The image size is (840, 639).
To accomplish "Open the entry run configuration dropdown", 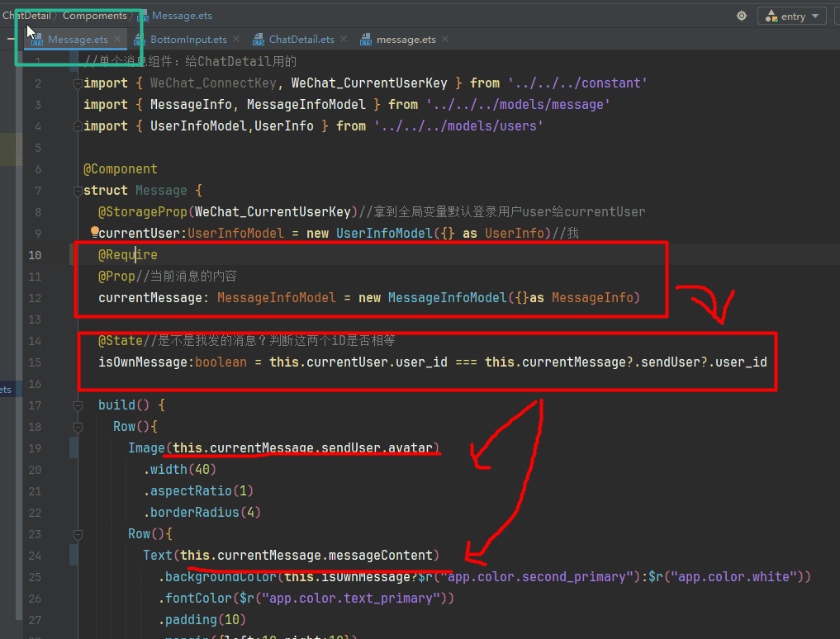I will pyautogui.click(x=792, y=17).
